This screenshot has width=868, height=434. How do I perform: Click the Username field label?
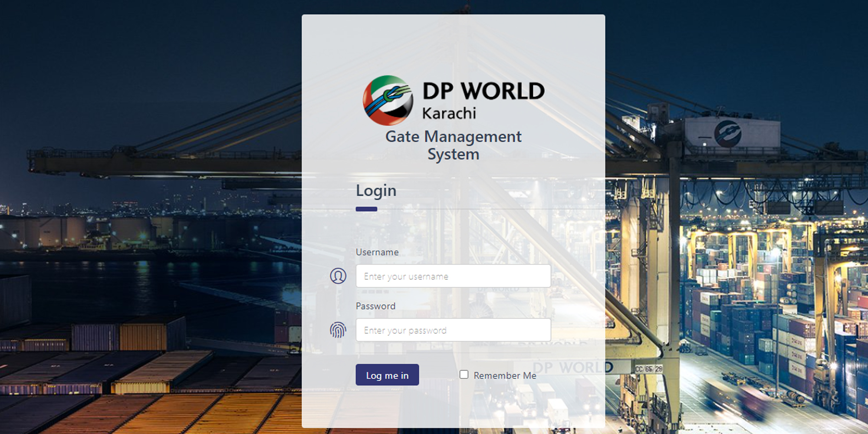click(377, 252)
